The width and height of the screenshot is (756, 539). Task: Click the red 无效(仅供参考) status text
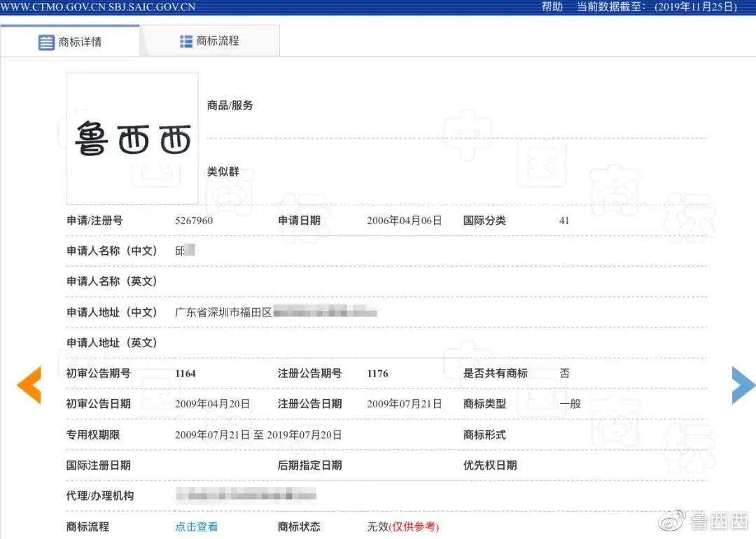(403, 527)
